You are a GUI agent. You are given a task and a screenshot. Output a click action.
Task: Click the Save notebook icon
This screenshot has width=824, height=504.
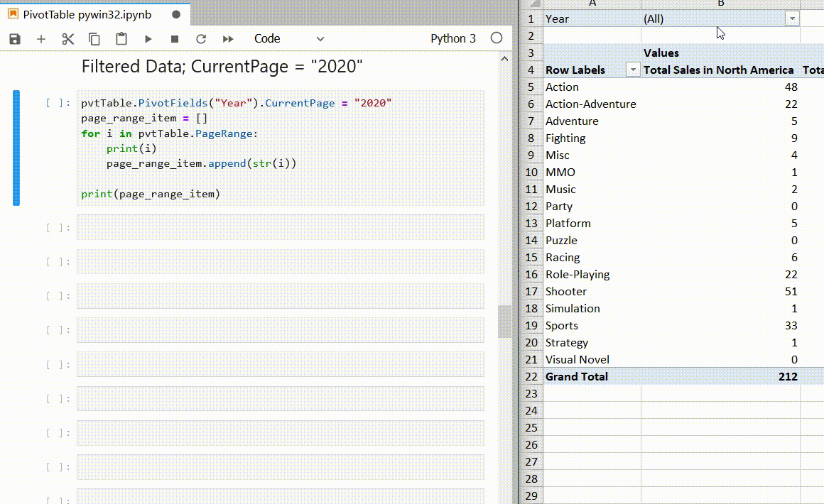tap(15, 39)
